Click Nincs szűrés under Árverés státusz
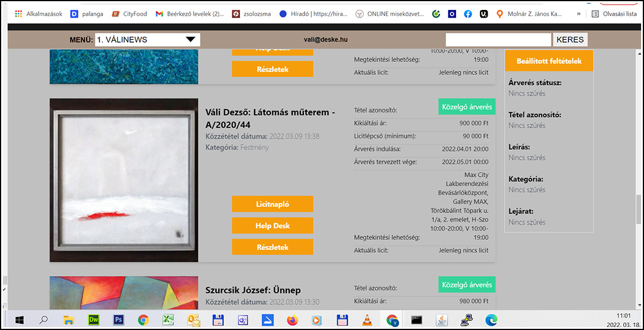The width and height of the screenshot is (644, 330). click(527, 93)
